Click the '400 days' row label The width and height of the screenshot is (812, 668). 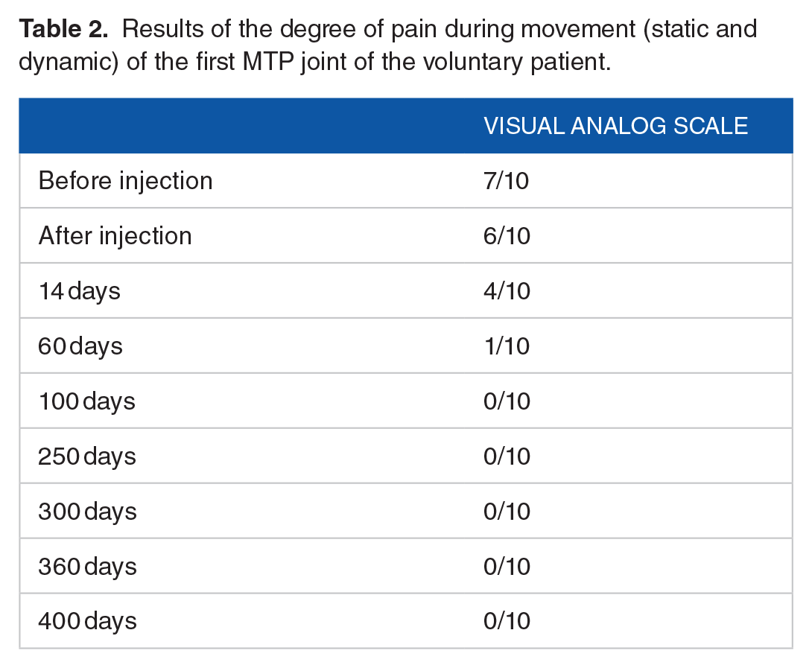pyautogui.click(x=87, y=621)
